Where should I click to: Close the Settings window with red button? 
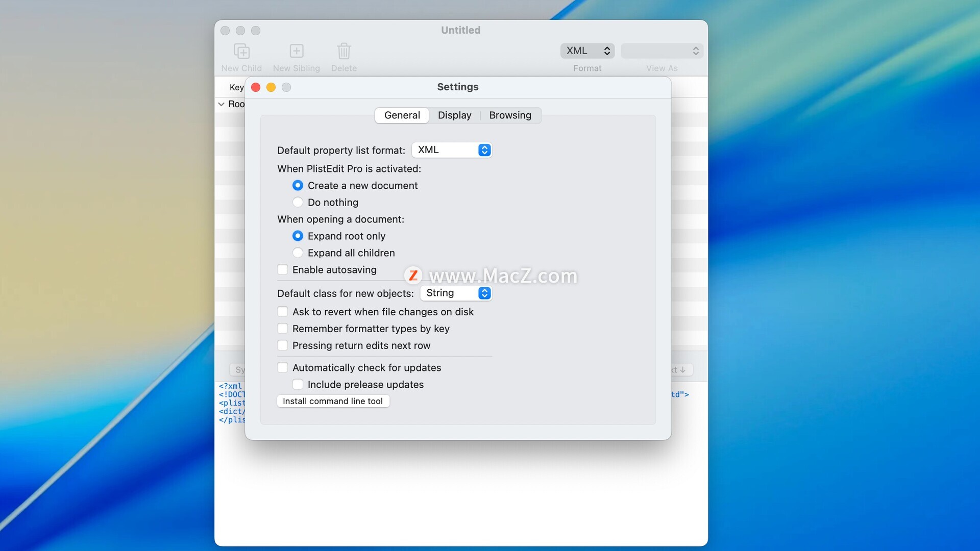[256, 87]
